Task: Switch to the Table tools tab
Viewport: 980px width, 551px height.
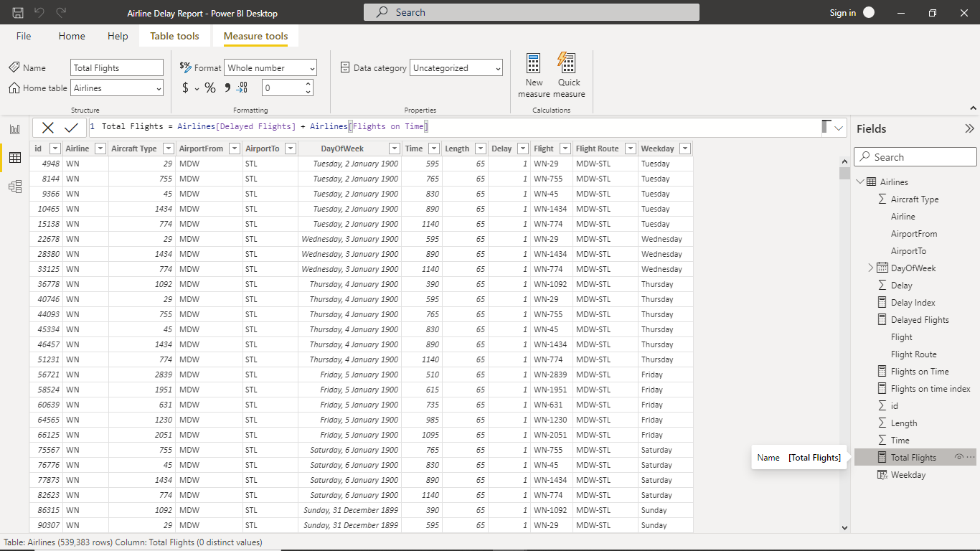Action: (x=174, y=36)
